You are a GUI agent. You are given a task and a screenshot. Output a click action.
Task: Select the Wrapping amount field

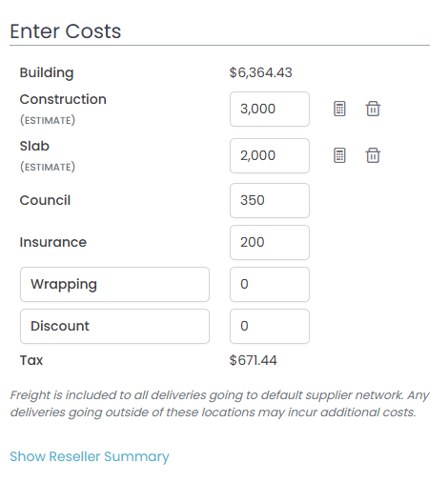[x=270, y=285]
